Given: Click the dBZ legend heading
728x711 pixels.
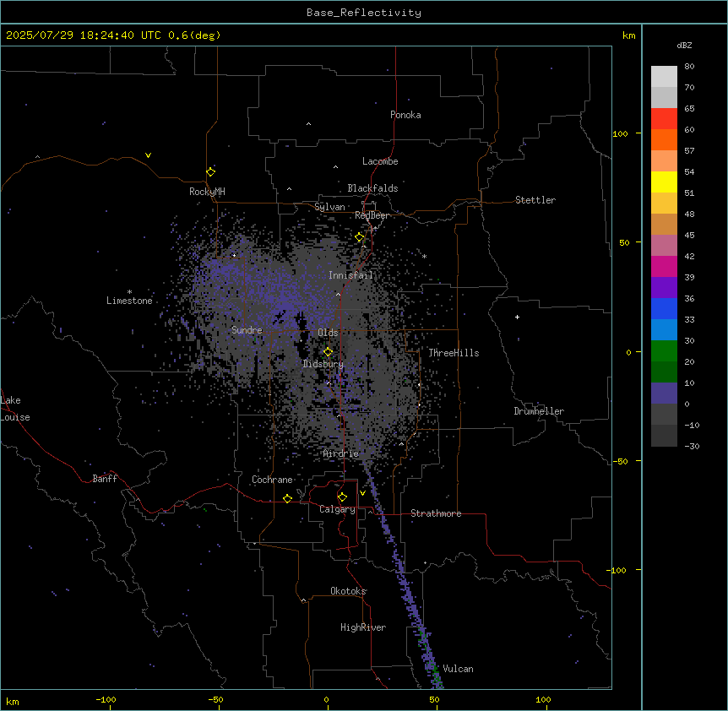Looking at the screenshot, I should coord(684,45).
